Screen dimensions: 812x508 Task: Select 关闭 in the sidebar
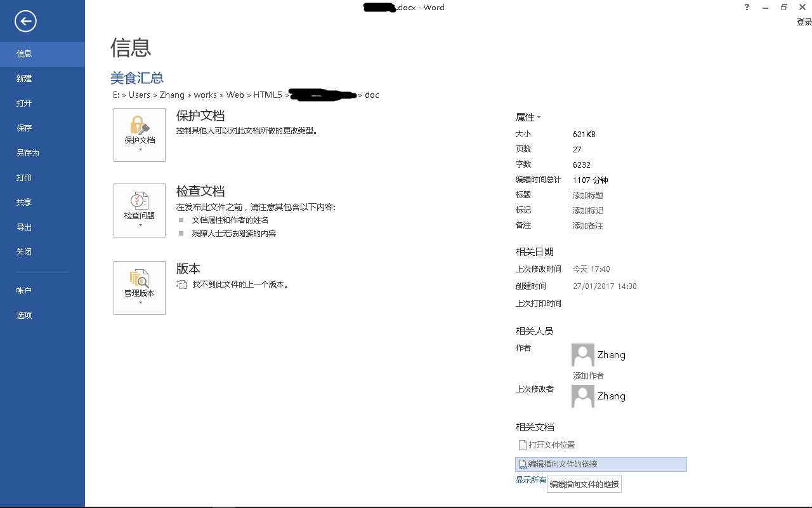(x=43, y=252)
